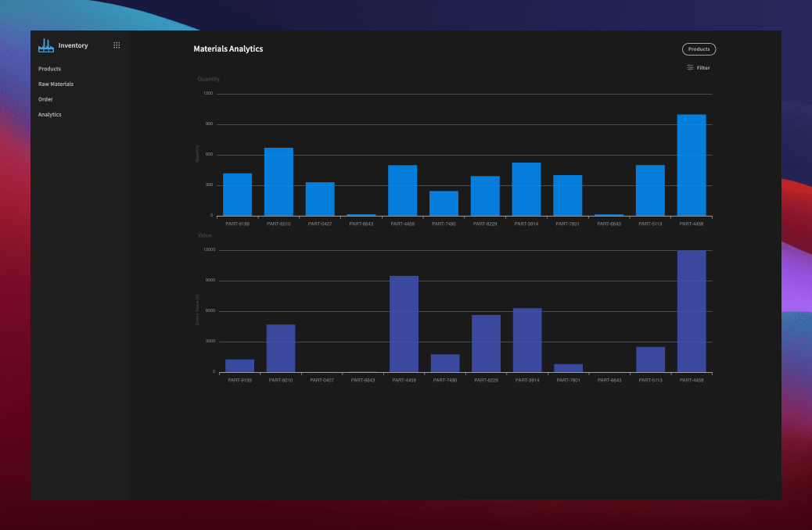Image resolution: width=812 pixels, height=530 pixels.
Task: Click the Materials Analytics heading
Action: (228, 48)
